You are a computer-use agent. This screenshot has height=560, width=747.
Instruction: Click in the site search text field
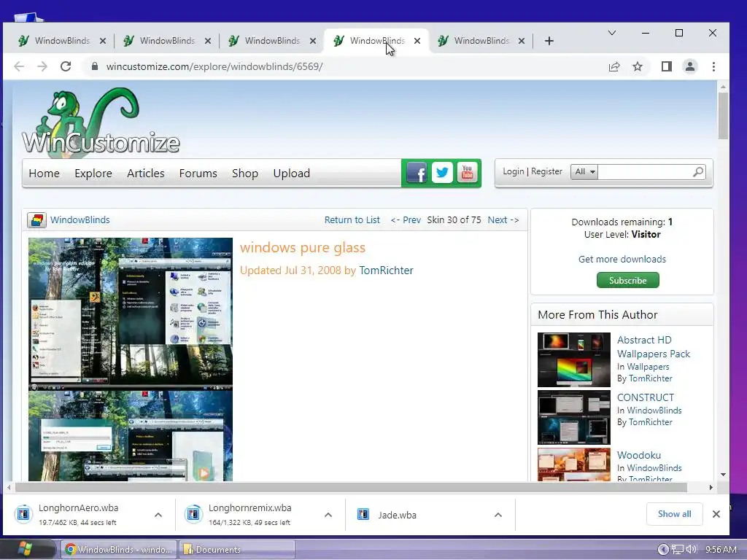click(x=645, y=172)
